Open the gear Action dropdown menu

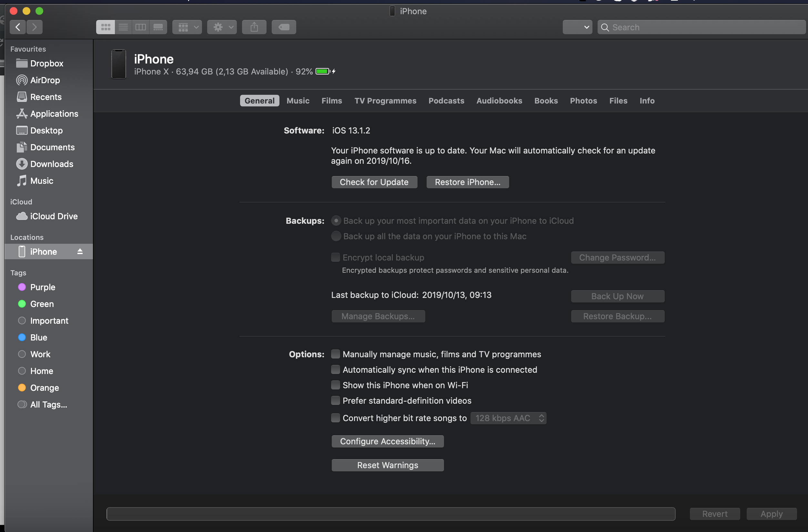click(x=222, y=27)
